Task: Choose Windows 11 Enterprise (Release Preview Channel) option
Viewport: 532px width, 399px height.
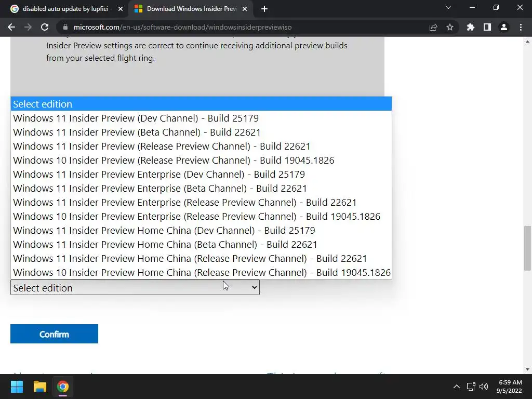Action: [201, 202]
